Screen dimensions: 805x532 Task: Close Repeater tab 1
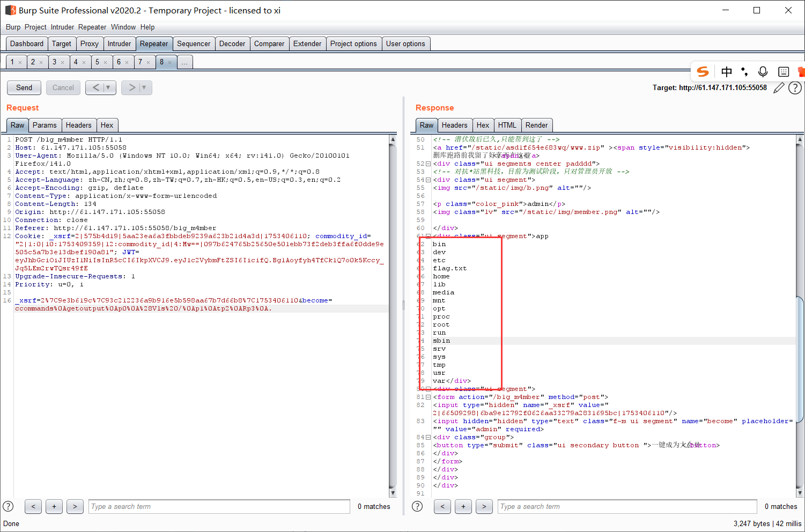click(20, 62)
